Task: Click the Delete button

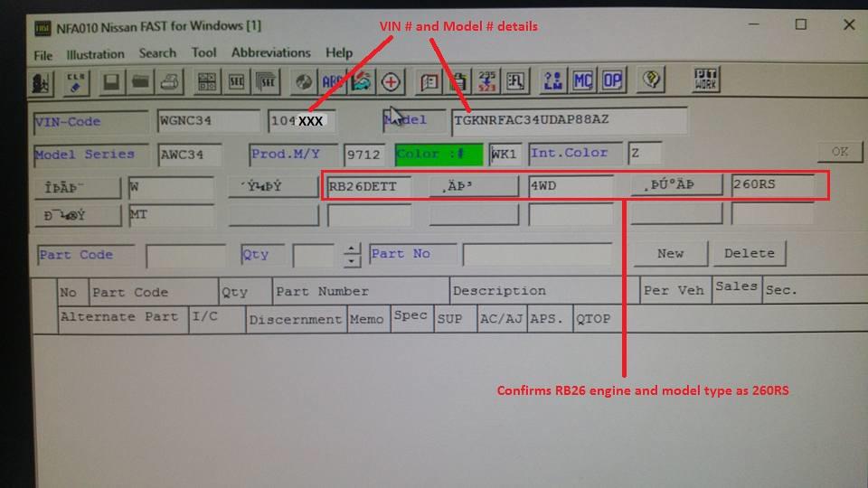Action: click(750, 253)
